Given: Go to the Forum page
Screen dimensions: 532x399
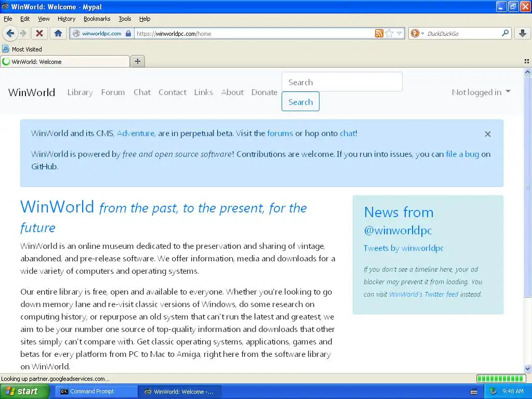Looking at the screenshot, I should [113, 92].
